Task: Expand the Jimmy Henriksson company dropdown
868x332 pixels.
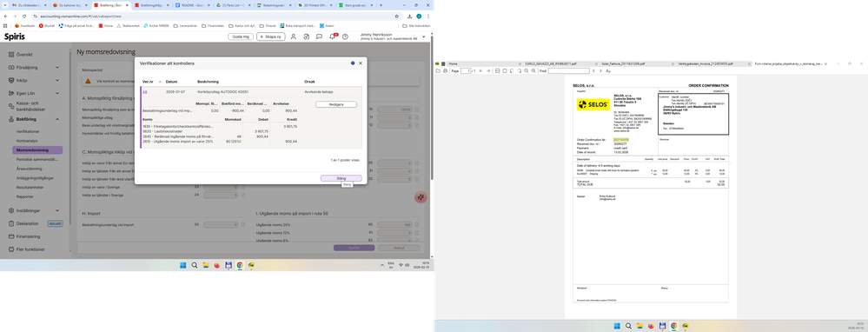Action: pos(424,37)
